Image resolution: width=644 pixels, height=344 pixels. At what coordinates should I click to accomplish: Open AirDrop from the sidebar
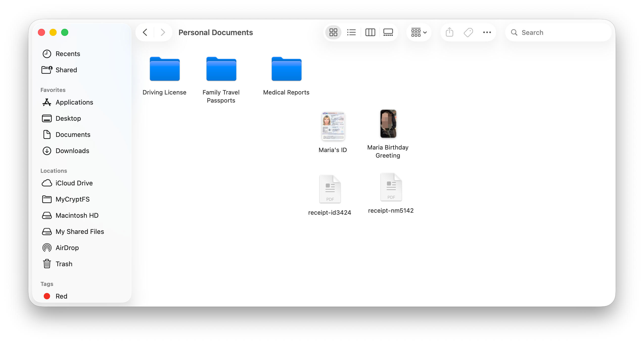point(67,248)
